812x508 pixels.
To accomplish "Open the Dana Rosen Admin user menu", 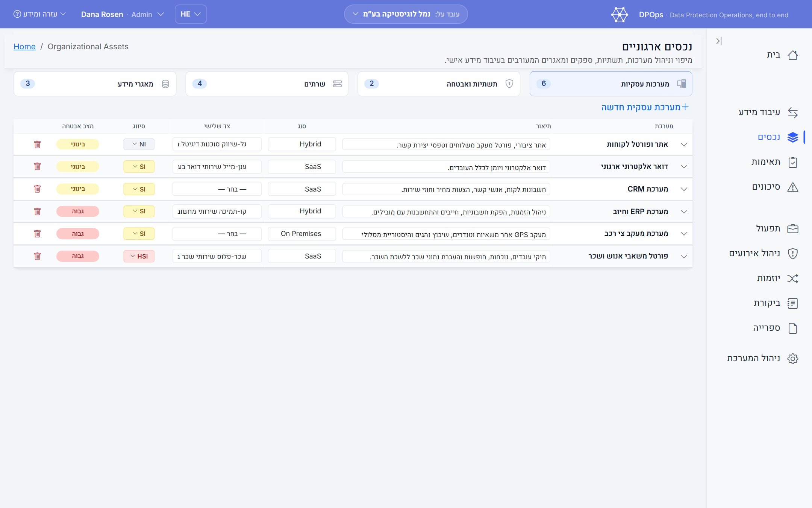I will coord(123,14).
